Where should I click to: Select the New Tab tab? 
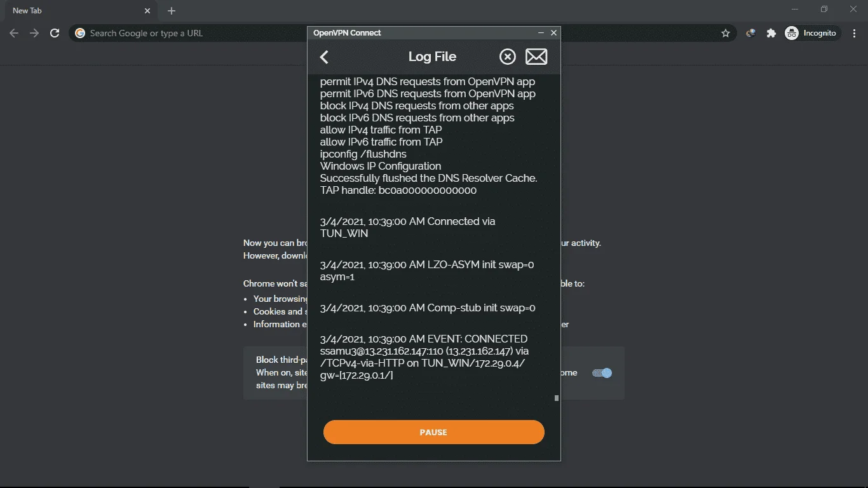pyautogui.click(x=81, y=11)
